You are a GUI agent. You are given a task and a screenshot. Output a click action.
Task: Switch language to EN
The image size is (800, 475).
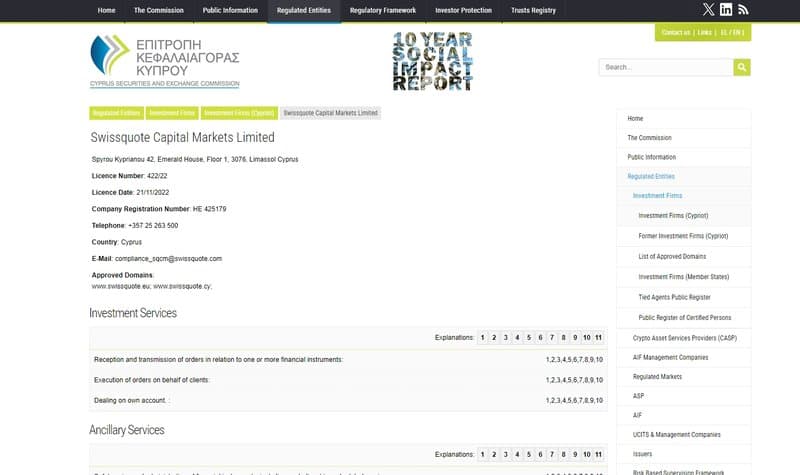(x=738, y=32)
